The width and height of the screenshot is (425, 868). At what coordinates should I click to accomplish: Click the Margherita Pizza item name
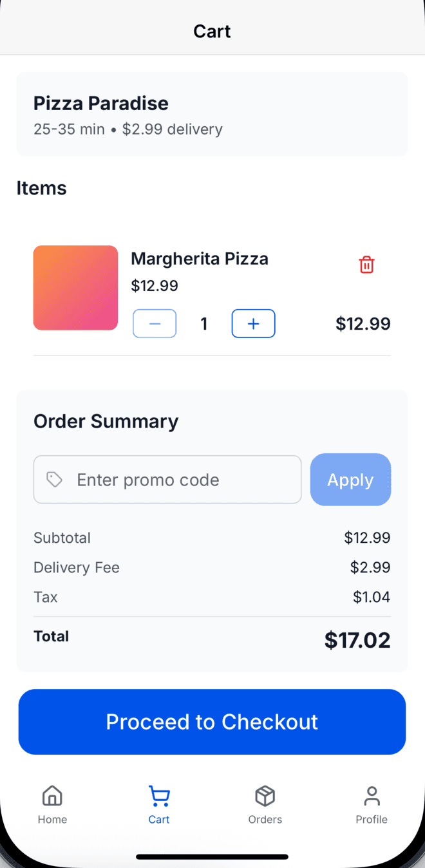coord(200,258)
